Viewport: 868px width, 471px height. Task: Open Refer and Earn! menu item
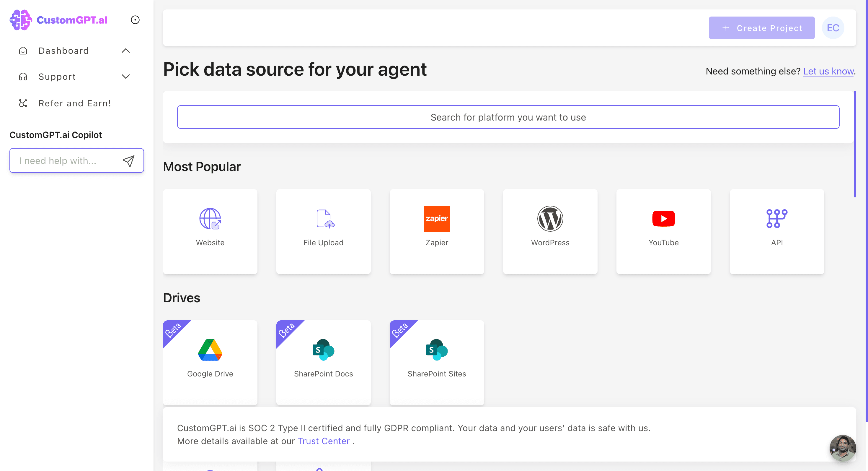74,103
